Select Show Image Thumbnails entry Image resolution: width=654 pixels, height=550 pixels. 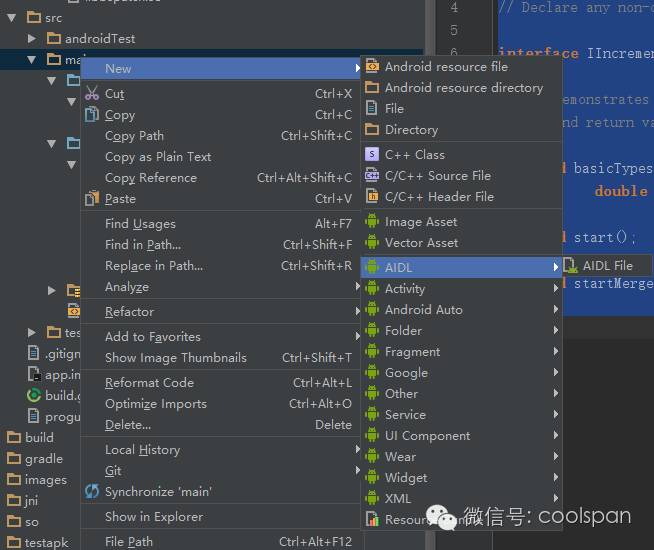pos(221,357)
